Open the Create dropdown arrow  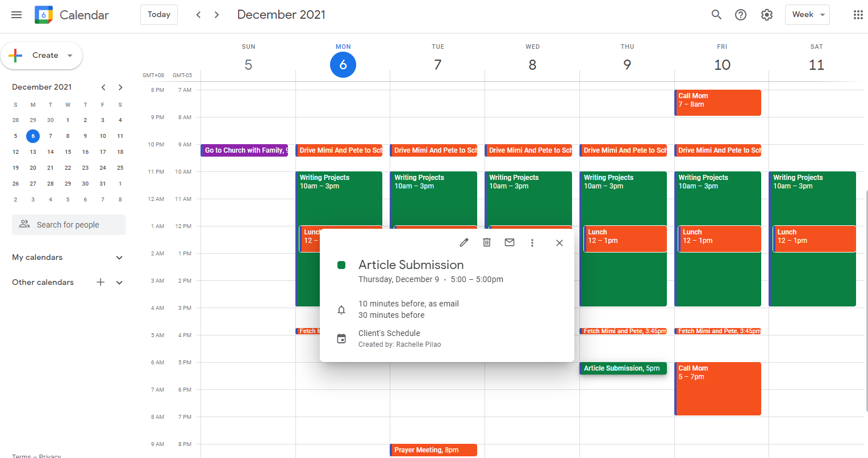[x=70, y=56]
